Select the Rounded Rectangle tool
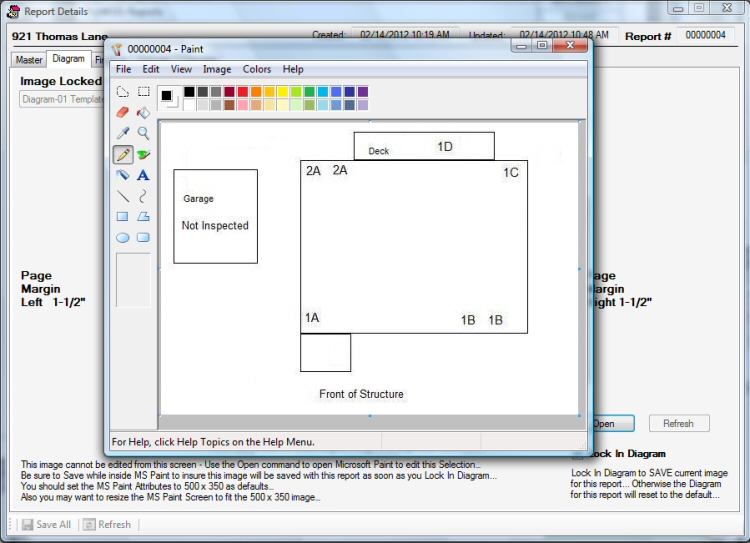The width and height of the screenshot is (750, 543). point(143,238)
